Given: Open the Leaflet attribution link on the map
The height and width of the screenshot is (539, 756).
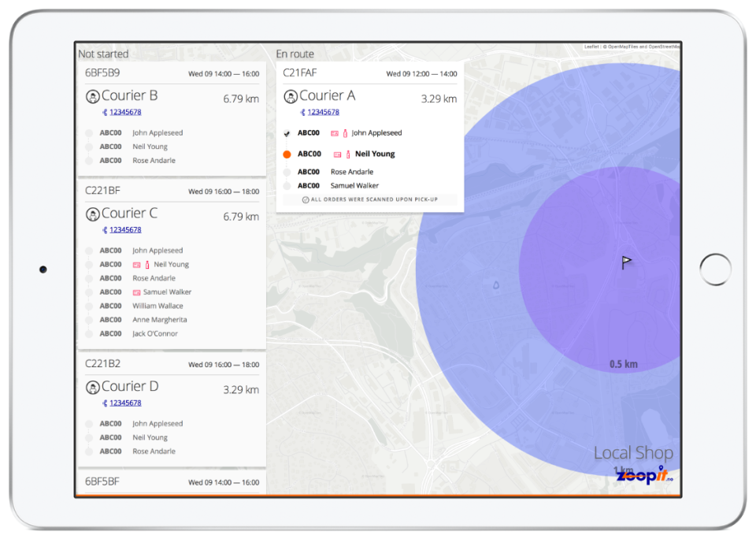Looking at the screenshot, I should [x=591, y=46].
